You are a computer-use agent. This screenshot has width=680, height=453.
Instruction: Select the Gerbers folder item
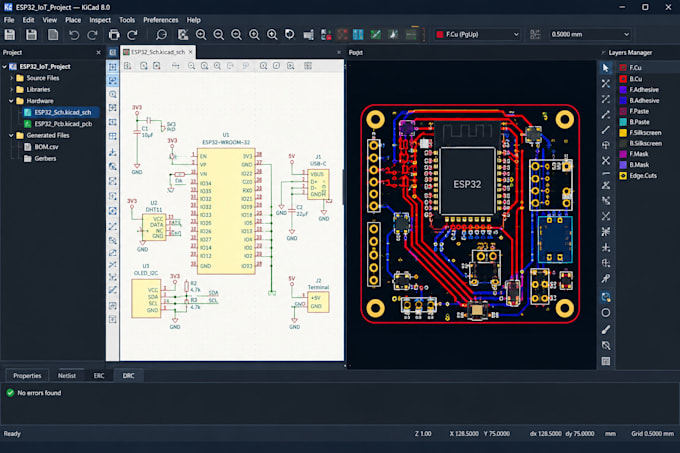[x=45, y=158]
